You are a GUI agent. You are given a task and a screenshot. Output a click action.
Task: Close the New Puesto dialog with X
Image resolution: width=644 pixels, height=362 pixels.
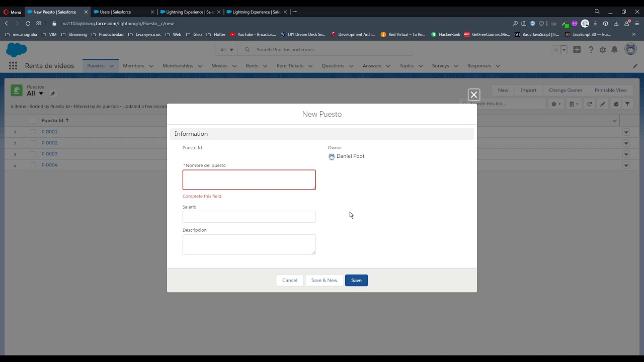(474, 95)
